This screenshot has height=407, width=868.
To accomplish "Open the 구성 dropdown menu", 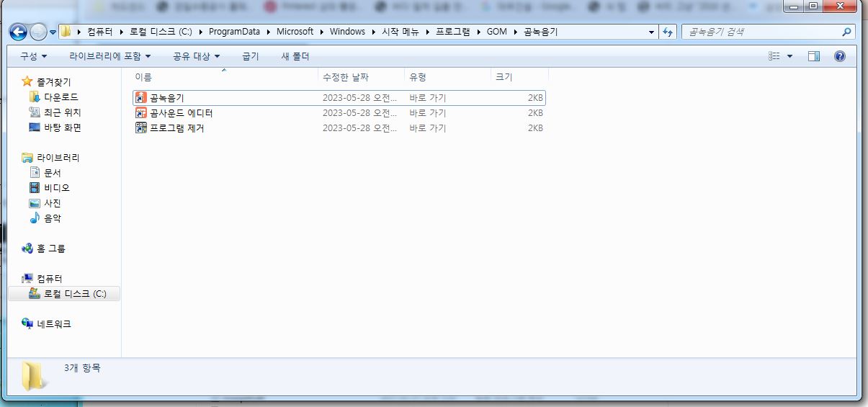I will pyautogui.click(x=33, y=56).
